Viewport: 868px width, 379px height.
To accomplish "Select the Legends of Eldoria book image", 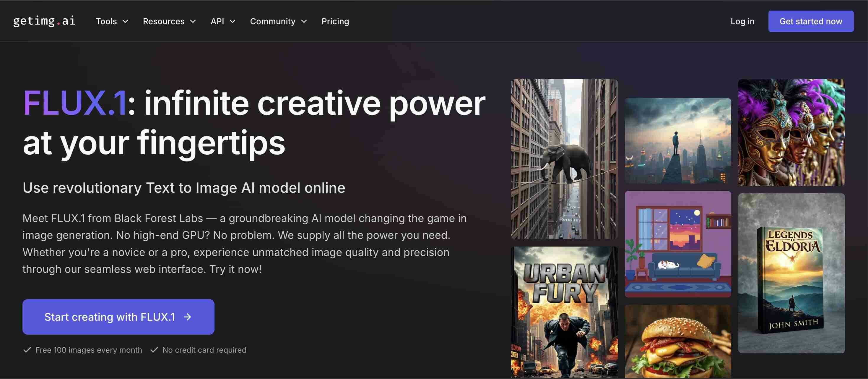I will (791, 273).
